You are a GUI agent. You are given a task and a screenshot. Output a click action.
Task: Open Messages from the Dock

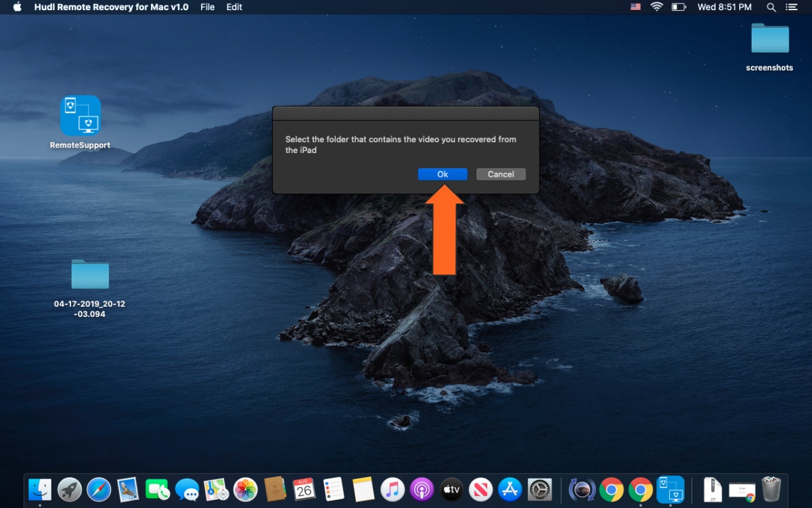187,489
